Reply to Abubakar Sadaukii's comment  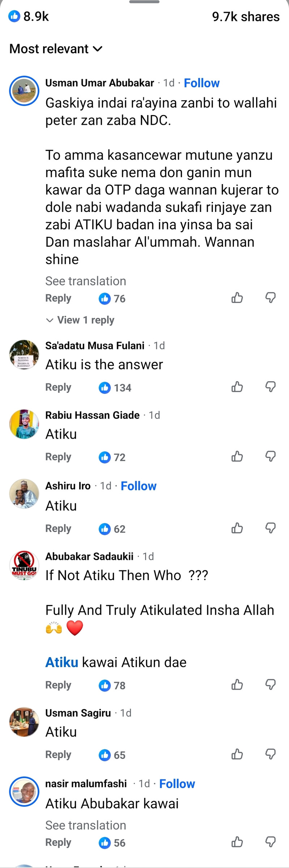click(x=58, y=685)
